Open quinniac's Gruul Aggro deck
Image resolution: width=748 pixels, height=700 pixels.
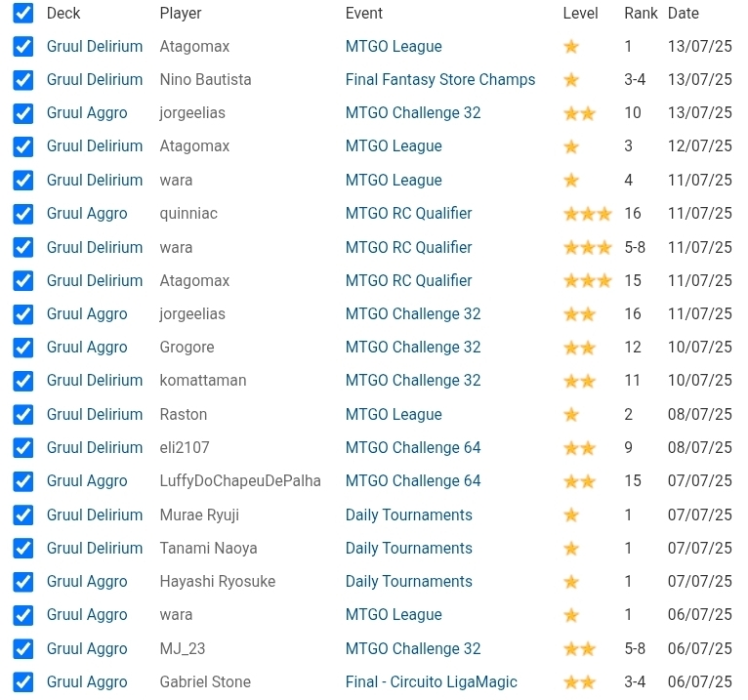87,214
